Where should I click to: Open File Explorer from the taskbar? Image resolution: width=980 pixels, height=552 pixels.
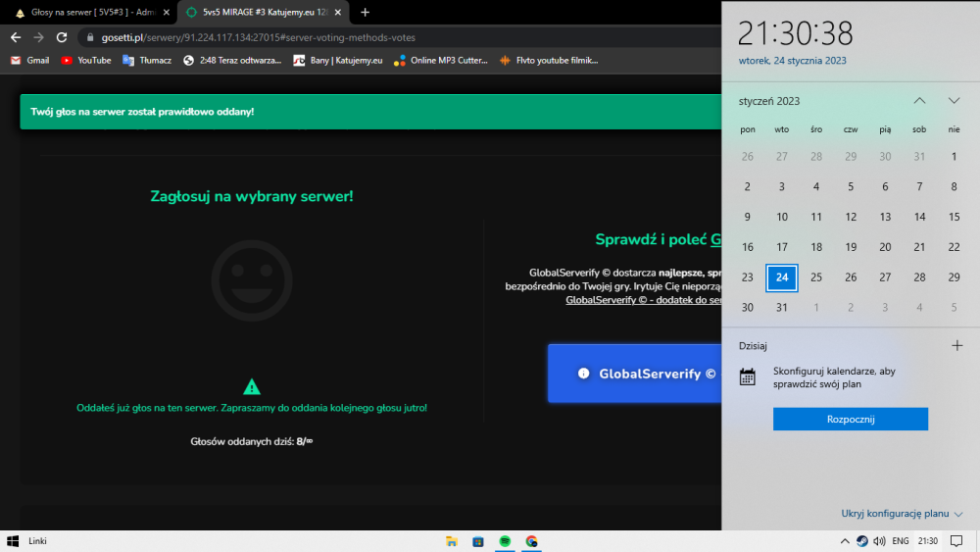coord(451,541)
